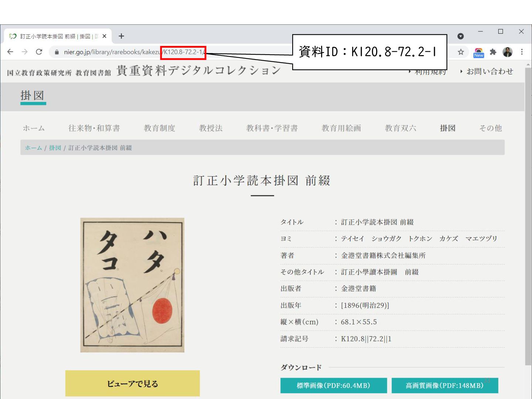This screenshot has width=532, height=399.
Task: Click the extension icon labeled New
Action: point(478,52)
